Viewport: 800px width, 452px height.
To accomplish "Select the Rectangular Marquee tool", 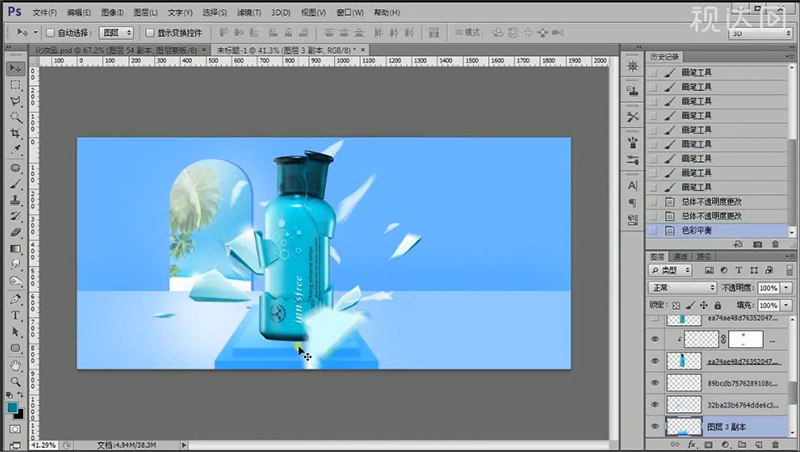I will [x=15, y=85].
